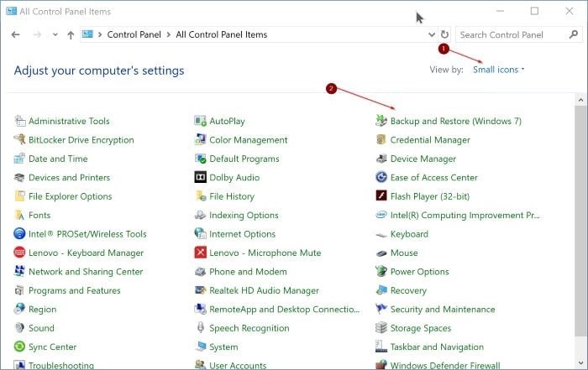The width and height of the screenshot is (588, 370).
Task: Click the Security and Maintenance flag icon
Action: (x=381, y=310)
